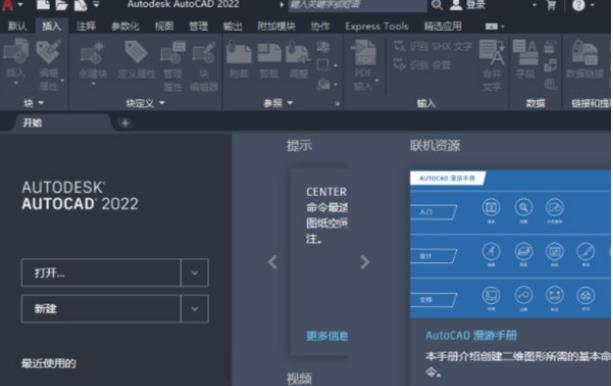Click the 调整 (Adjust) reference icon
The image size is (613, 386).
coord(298,53)
